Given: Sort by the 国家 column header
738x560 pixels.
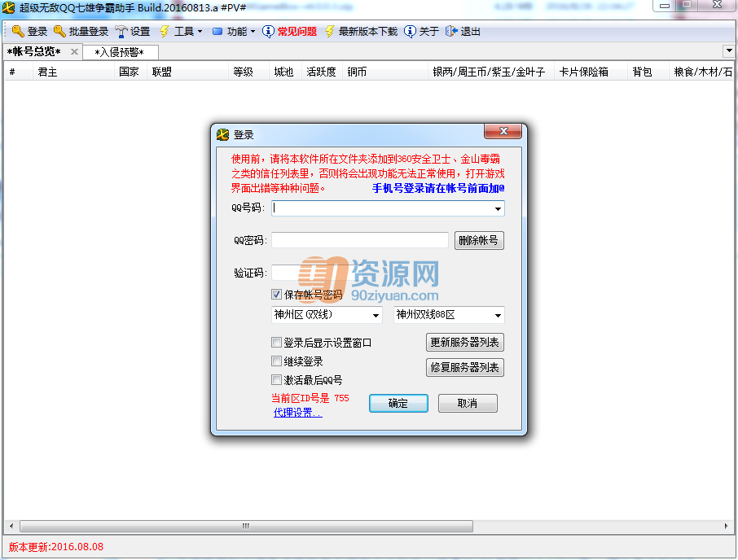Looking at the screenshot, I should pos(131,72).
